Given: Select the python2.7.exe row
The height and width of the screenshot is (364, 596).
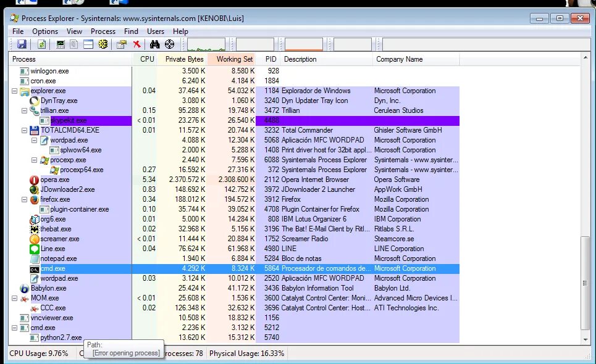Looking at the screenshot, I should pos(233,337).
